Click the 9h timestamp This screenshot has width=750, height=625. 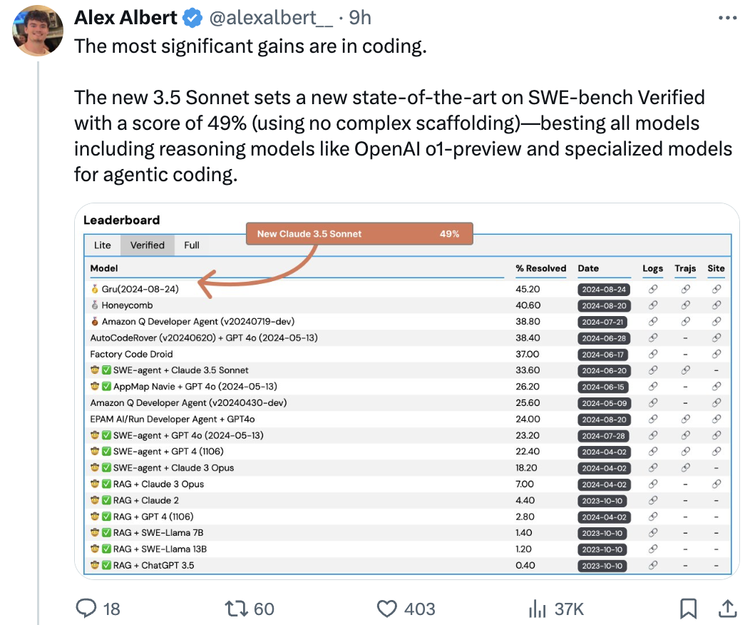[x=360, y=19]
